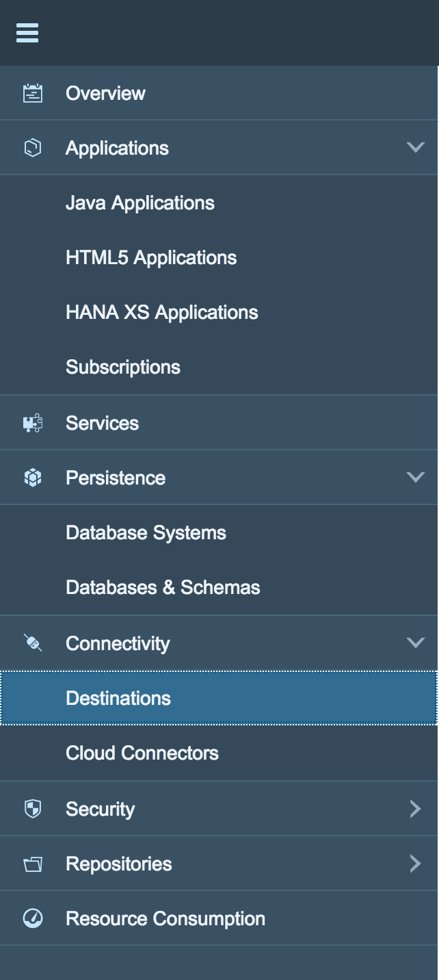The width and height of the screenshot is (439, 980).
Task: Navigate to Database Systems
Action: [146, 532]
